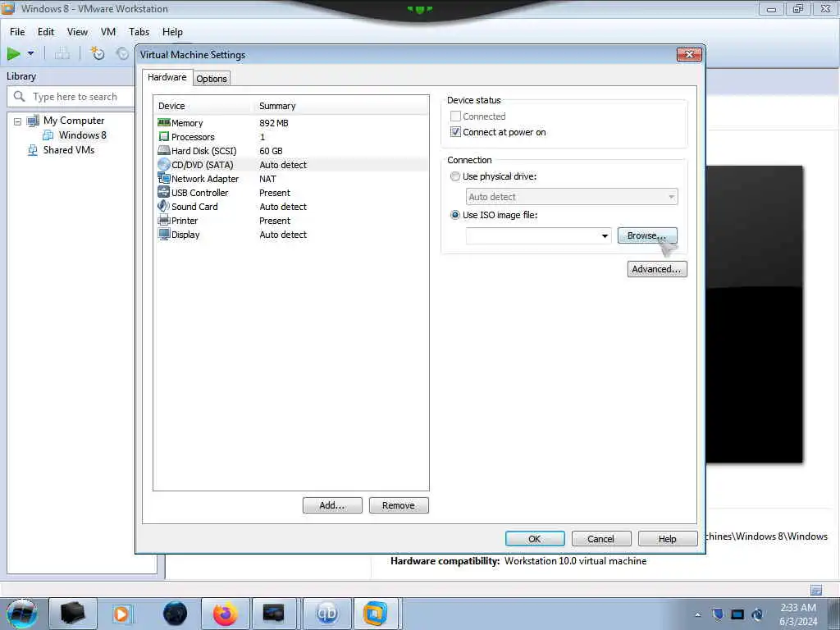This screenshot has height=630, width=840.
Task: Click the Sound Card icon
Action: (x=164, y=206)
